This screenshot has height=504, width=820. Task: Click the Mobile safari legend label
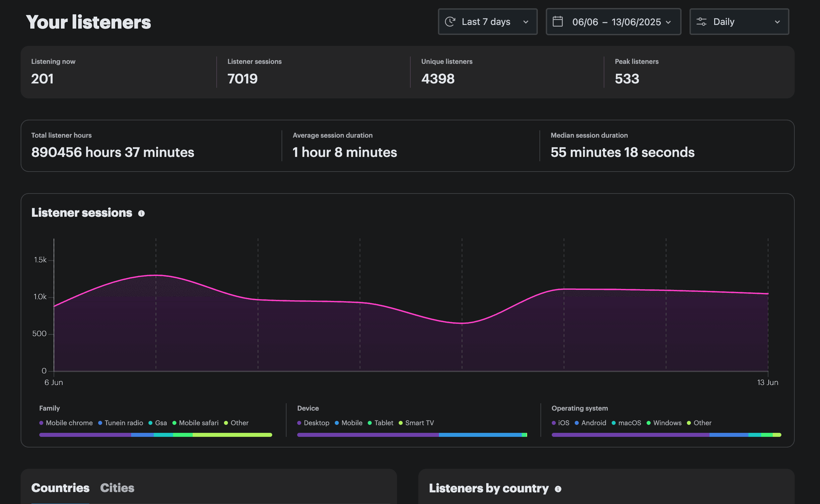coord(198,423)
